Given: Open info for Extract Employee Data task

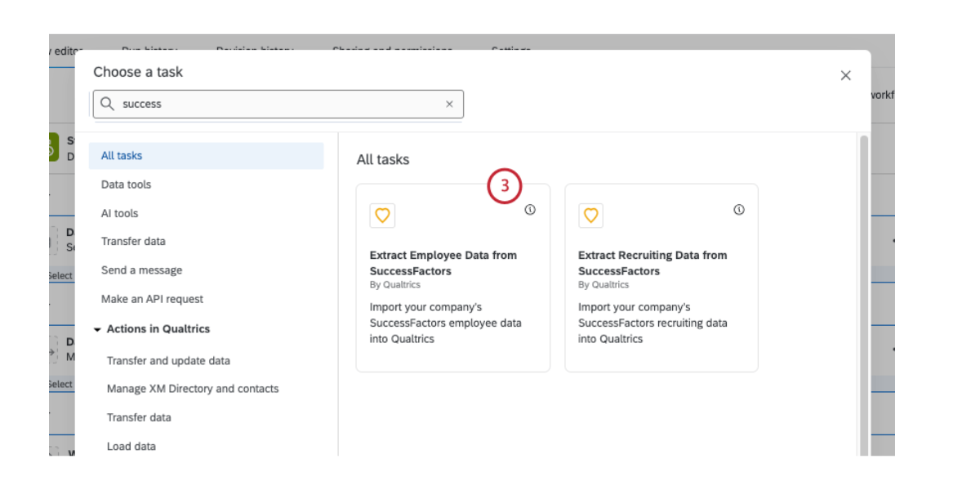Looking at the screenshot, I should pos(530,210).
